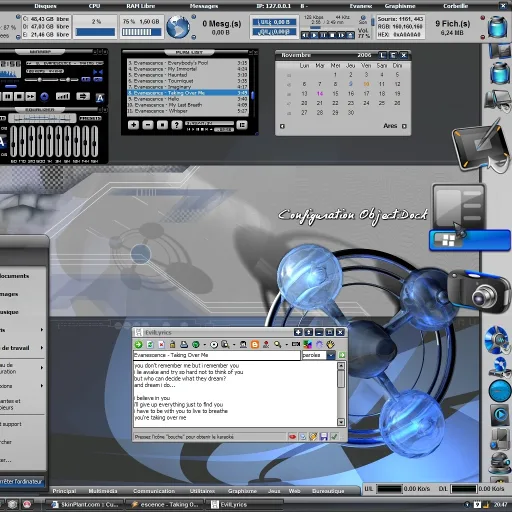Open the 'paroles' dropdown in EvilLyrics

[x=330, y=355]
